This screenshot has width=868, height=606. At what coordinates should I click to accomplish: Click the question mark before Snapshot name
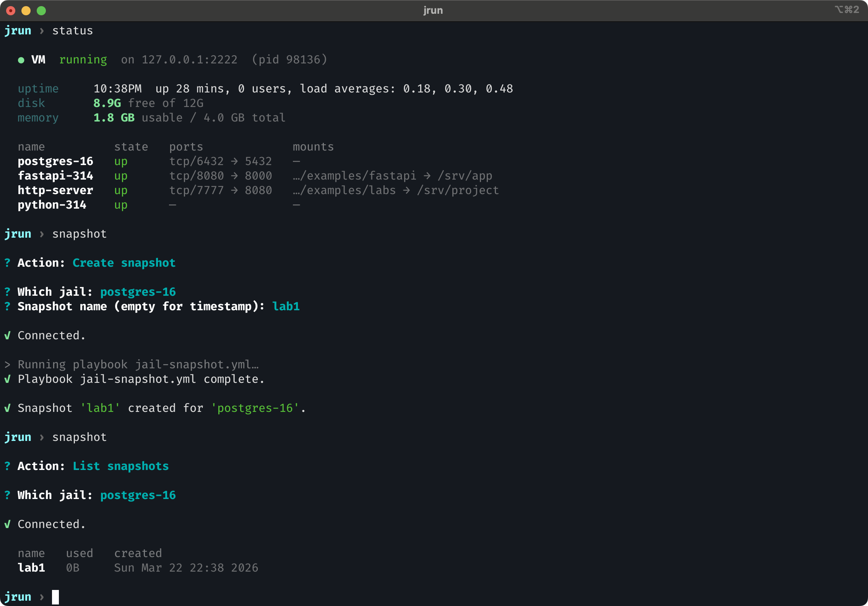(x=7, y=306)
